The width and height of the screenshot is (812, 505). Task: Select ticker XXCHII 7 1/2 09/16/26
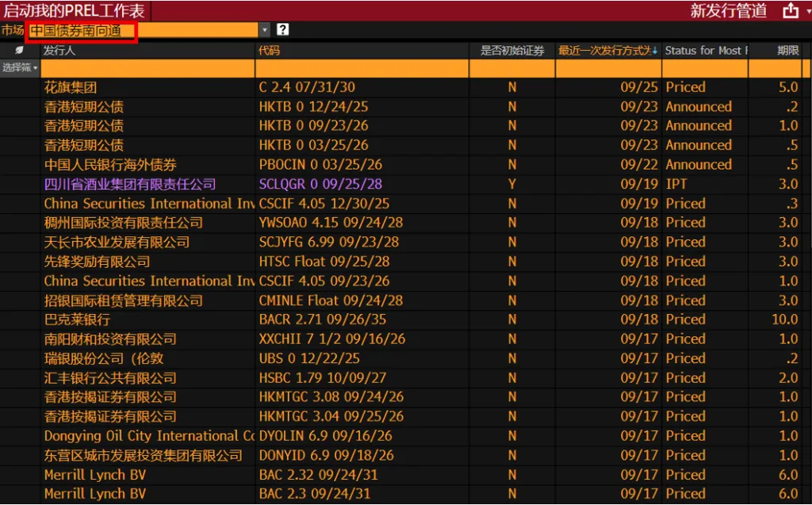tap(332, 339)
